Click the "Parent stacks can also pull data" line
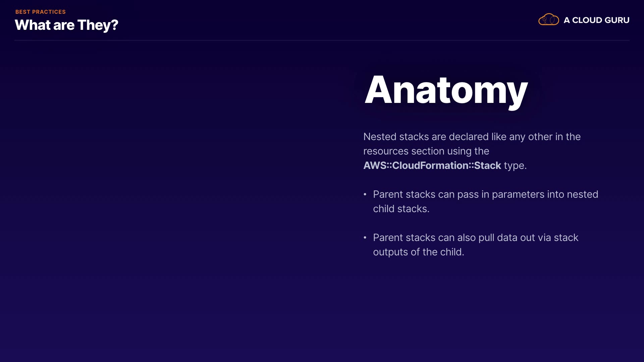 click(x=475, y=238)
